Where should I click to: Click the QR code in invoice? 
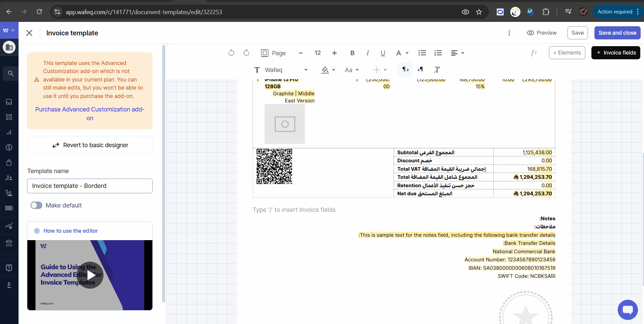pos(274,166)
